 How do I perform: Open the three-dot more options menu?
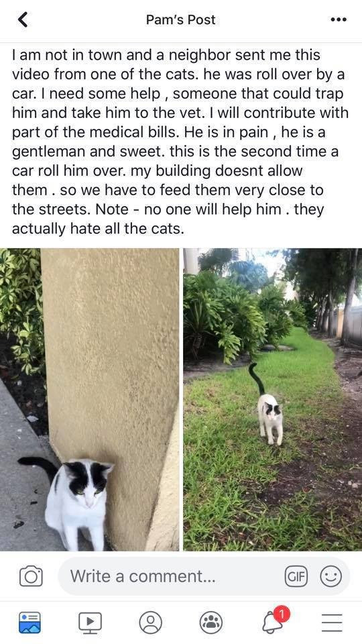click(339, 19)
